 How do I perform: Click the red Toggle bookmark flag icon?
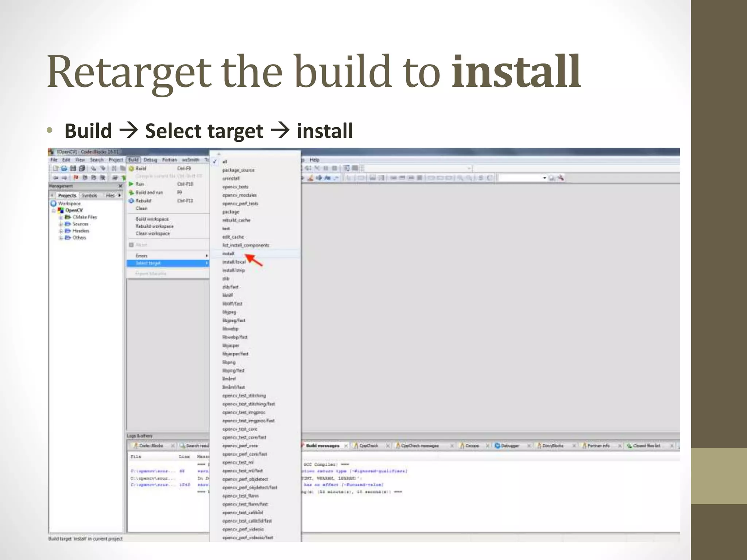tap(76, 178)
